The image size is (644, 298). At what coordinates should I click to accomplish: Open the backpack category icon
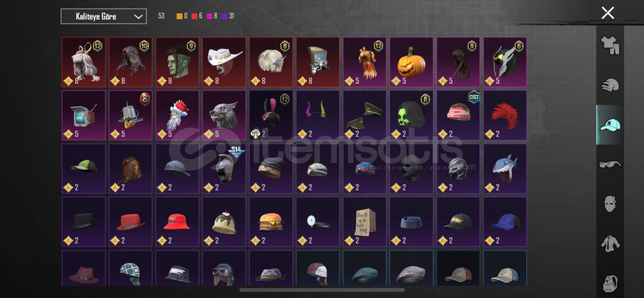click(610, 283)
